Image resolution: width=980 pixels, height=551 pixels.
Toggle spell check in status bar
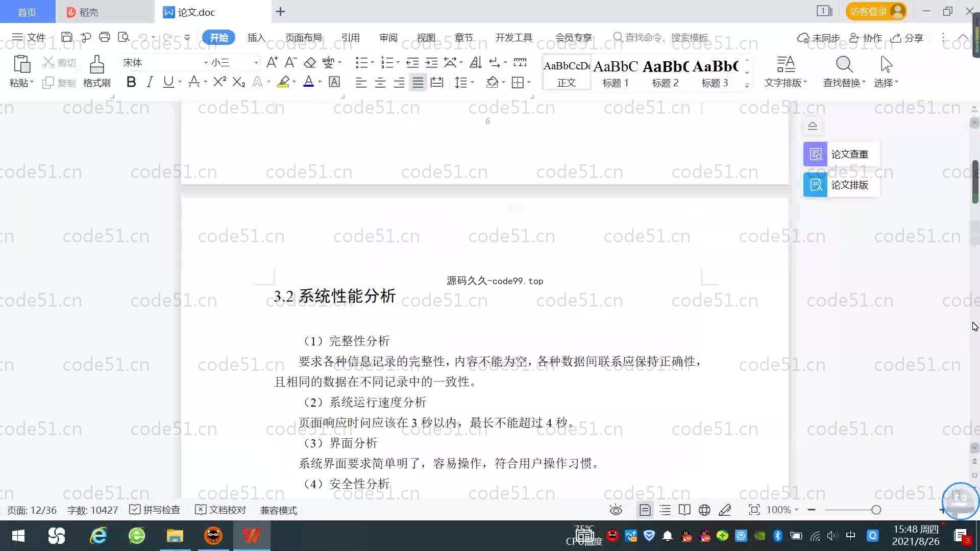tap(155, 510)
